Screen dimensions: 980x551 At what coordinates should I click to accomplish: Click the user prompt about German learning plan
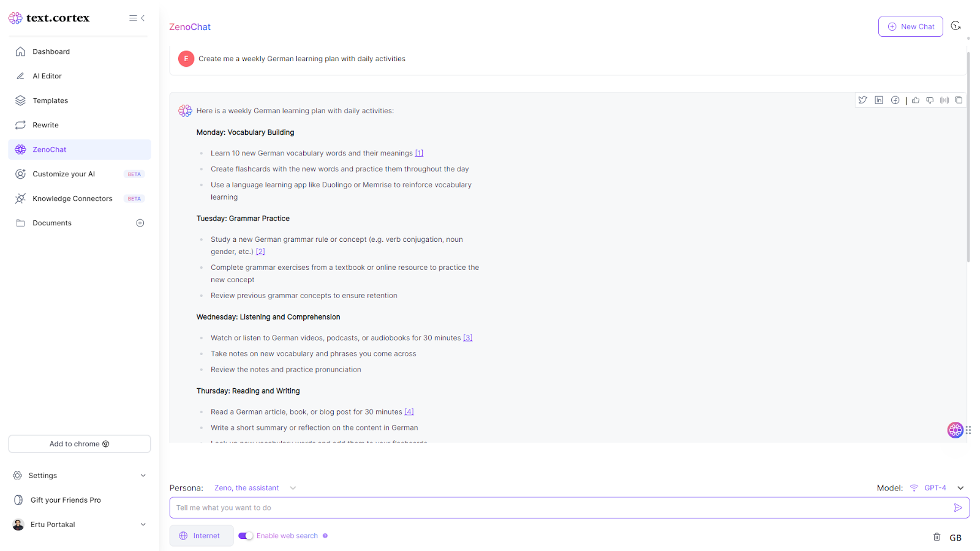point(302,59)
